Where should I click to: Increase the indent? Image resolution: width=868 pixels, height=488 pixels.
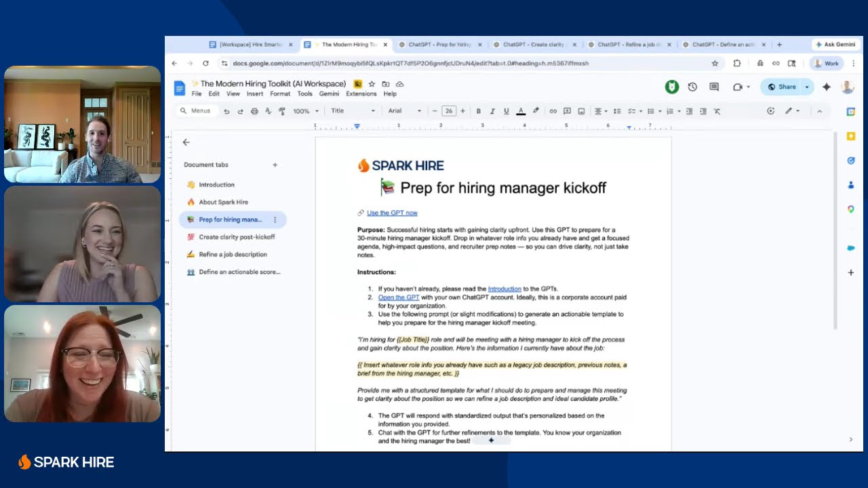pyautogui.click(x=703, y=111)
